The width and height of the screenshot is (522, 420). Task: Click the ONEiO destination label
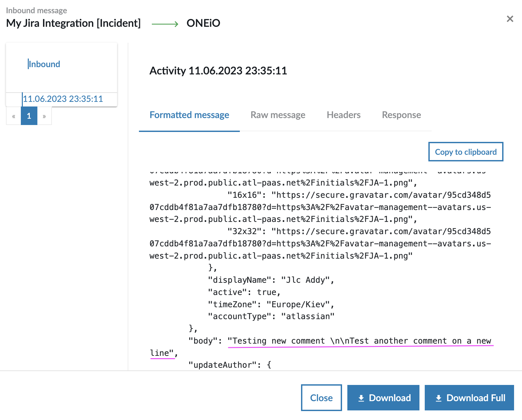coord(203,23)
